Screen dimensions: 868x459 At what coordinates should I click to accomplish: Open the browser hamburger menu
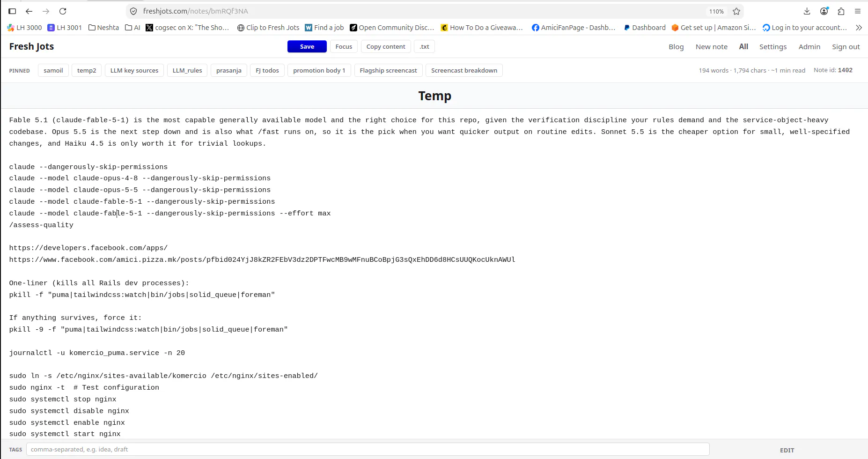pos(858,11)
